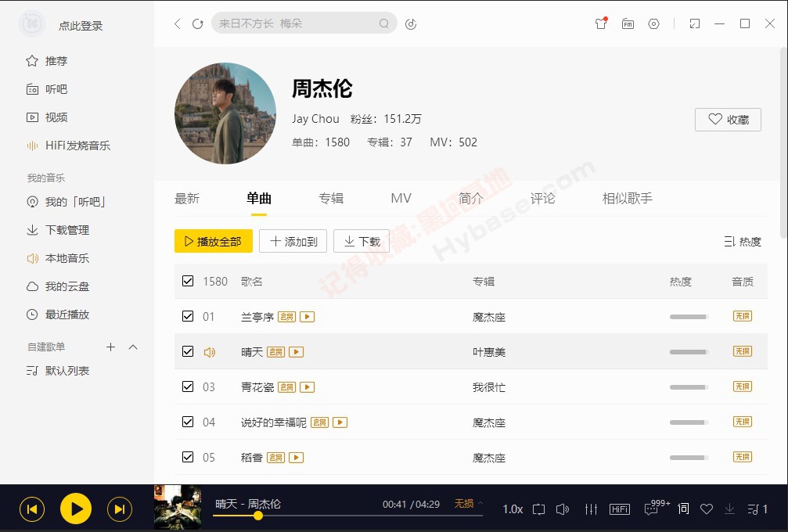
Task: Go back with the back arrow
Action: click(178, 23)
